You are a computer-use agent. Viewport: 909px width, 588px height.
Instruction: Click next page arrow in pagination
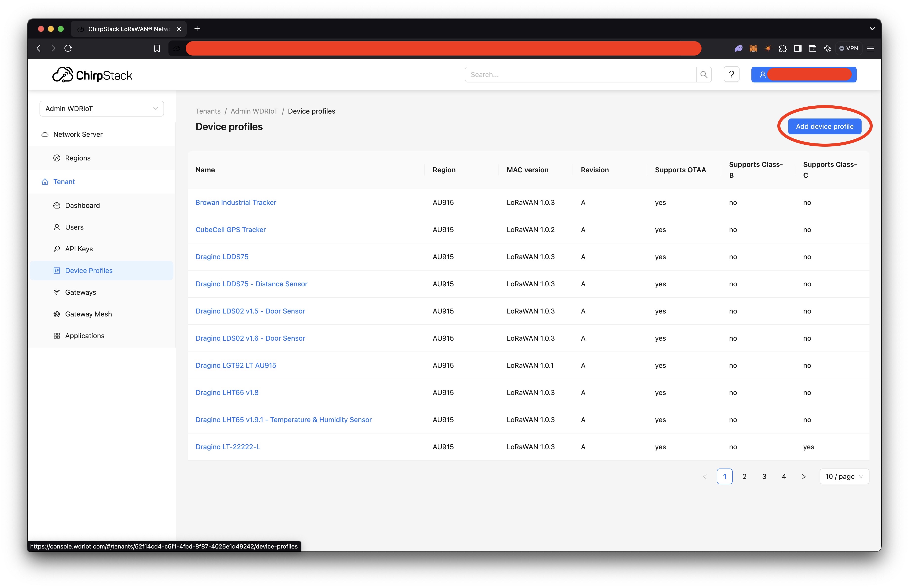click(x=804, y=476)
